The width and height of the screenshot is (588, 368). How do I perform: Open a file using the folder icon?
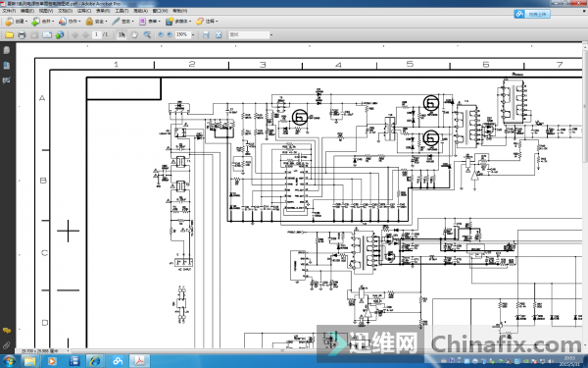coord(9,35)
